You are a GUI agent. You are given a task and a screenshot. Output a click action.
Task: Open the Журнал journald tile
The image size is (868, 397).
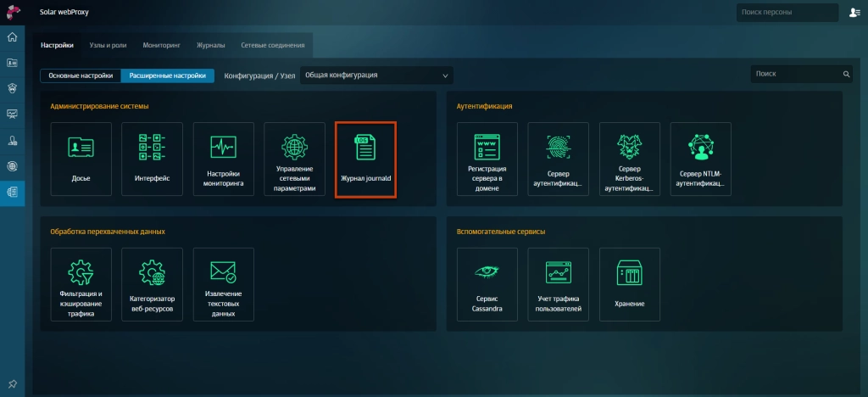(x=366, y=159)
